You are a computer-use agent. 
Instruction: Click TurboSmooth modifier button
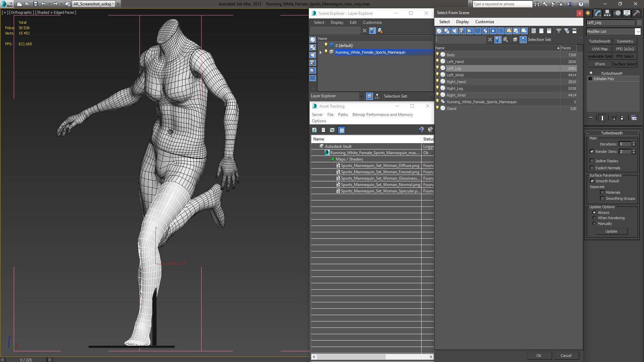[600, 41]
